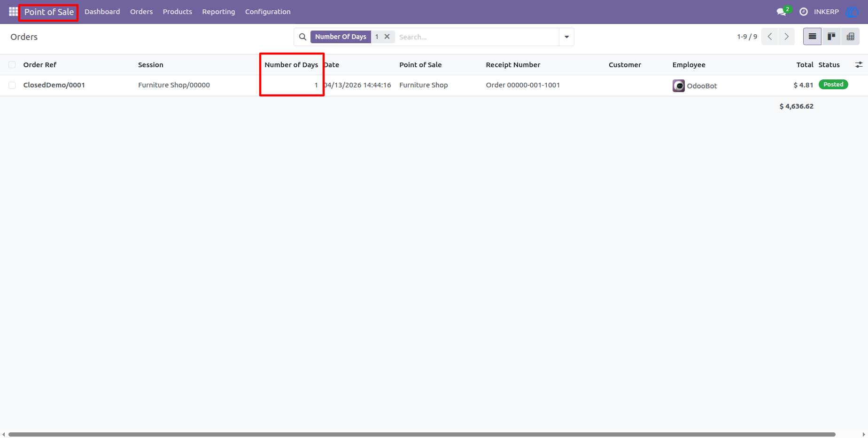Open the Dashboard menu
The image size is (868, 438).
(102, 12)
